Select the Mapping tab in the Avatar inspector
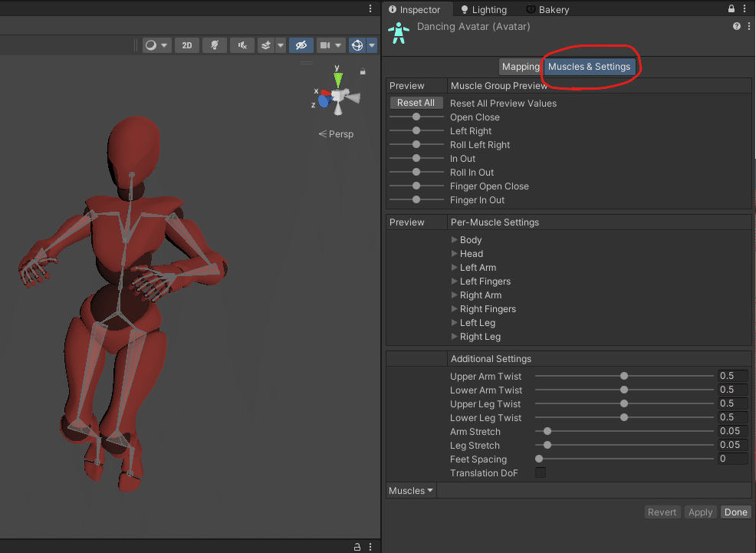 click(x=521, y=67)
